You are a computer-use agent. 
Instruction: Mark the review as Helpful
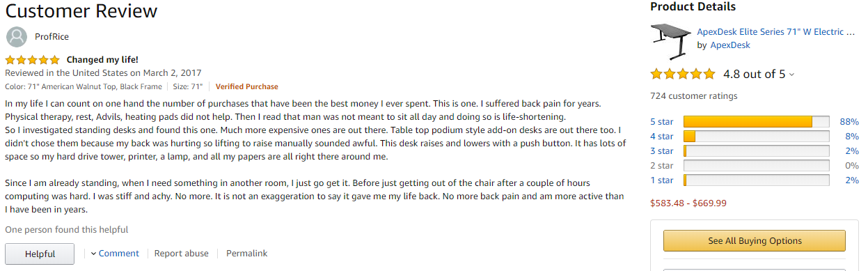coord(40,254)
